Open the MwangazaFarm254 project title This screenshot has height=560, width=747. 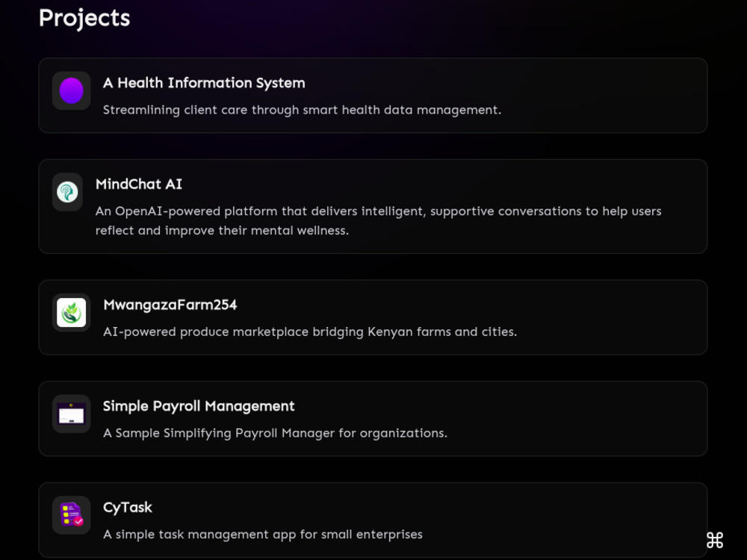(x=170, y=305)
